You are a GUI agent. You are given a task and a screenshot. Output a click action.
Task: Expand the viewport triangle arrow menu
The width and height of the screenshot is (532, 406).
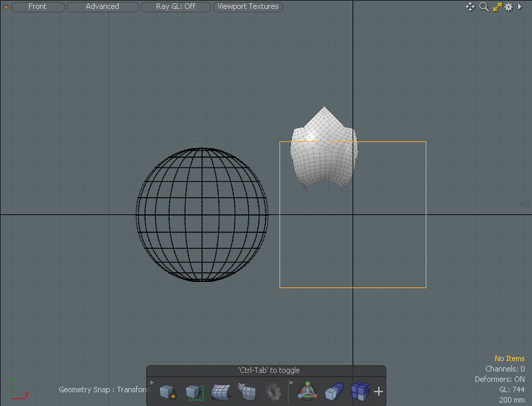pyautogui.click(x=520, y=6)
